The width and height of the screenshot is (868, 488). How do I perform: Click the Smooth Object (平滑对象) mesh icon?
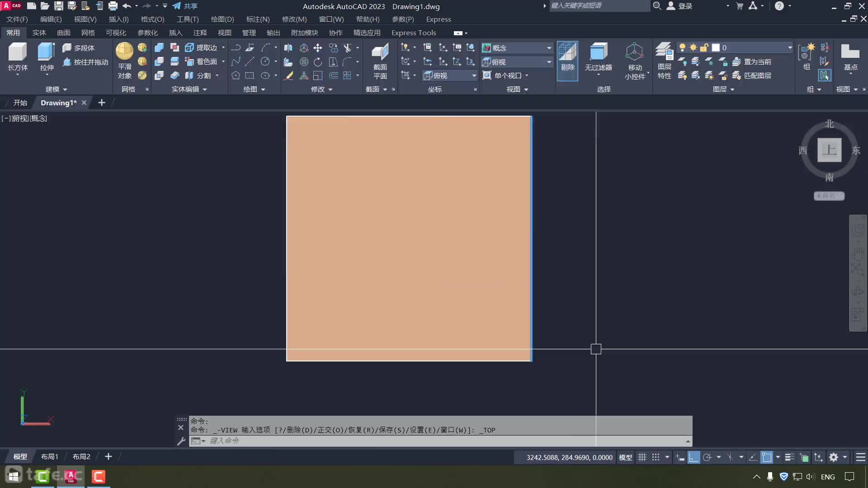[x=124, y=61]
